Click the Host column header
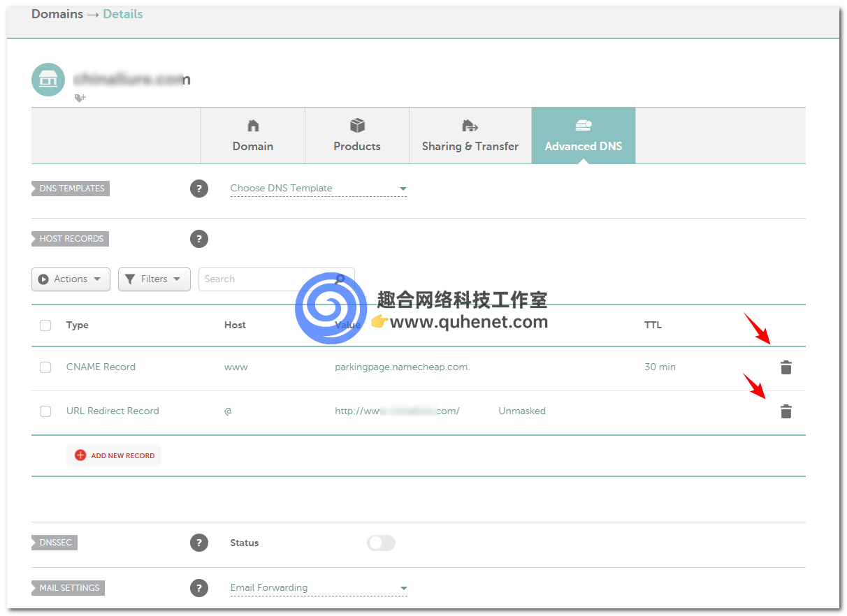The image size is (847, 616). pos(235,325)
